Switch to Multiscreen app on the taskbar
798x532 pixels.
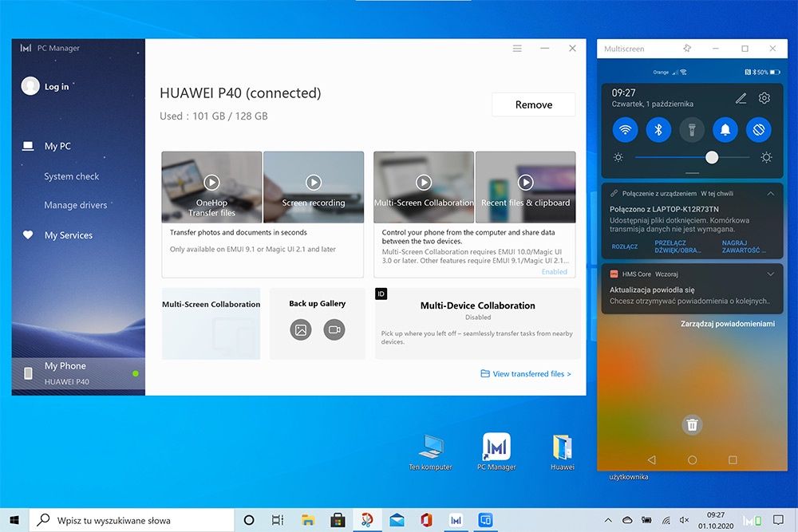click(485, 520)
